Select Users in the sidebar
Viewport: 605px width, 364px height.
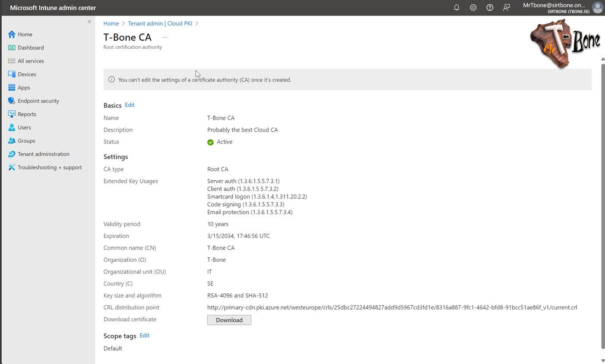(x=25, y=127)
